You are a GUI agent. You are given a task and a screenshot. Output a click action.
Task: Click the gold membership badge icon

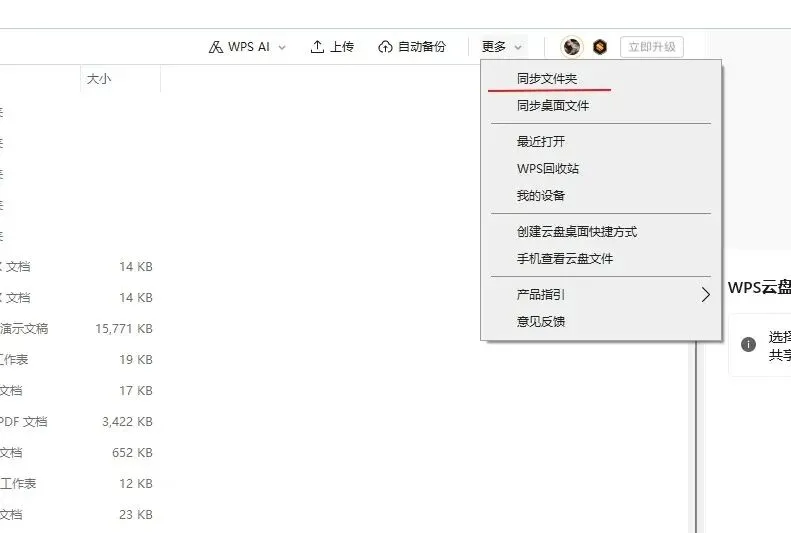(600, 47)
